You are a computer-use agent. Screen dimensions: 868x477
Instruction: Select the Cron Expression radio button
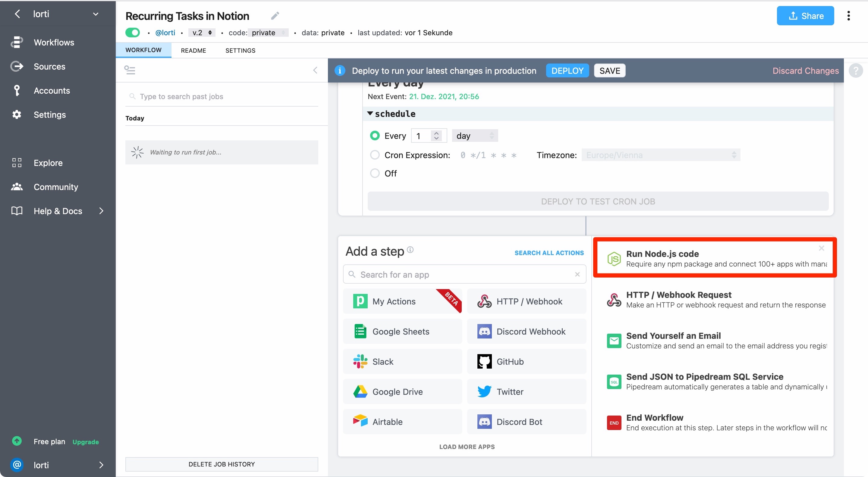[375, 155]
